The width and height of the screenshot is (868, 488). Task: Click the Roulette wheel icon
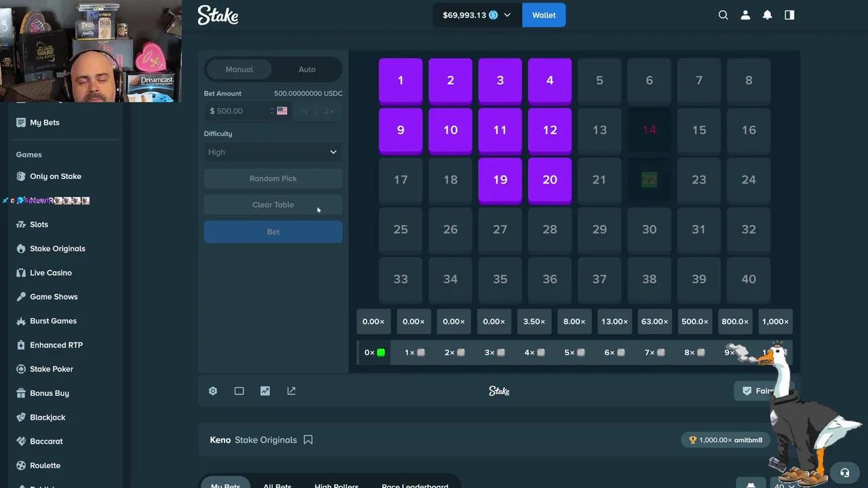pyautogui.click(x=21, y=466)
